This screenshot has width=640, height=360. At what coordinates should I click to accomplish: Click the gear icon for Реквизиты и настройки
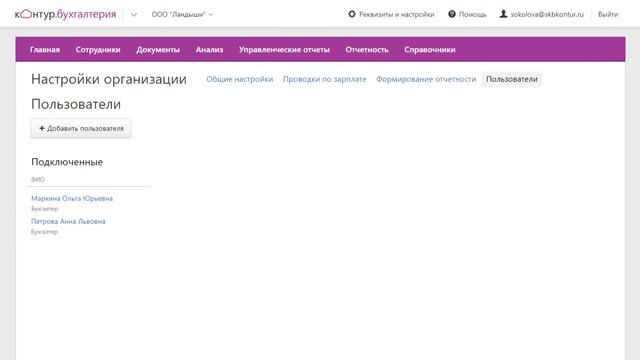pyautogui.click(x=352, y=14)
